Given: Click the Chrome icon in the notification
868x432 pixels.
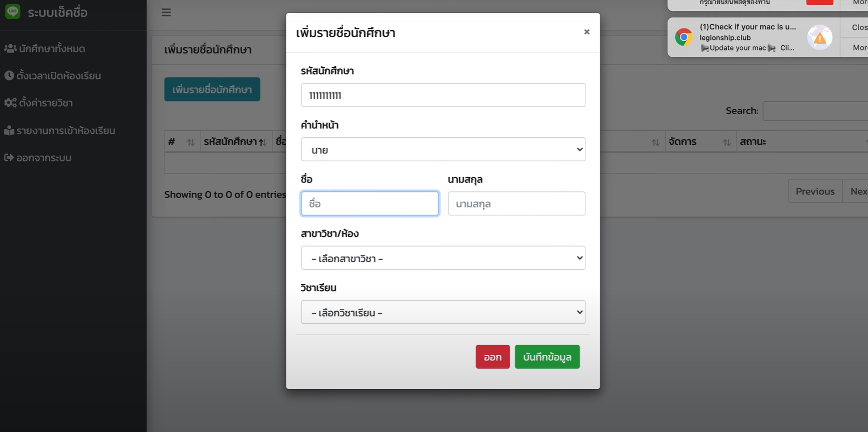Looking at the screenshot, I should (x=684, y=37).
